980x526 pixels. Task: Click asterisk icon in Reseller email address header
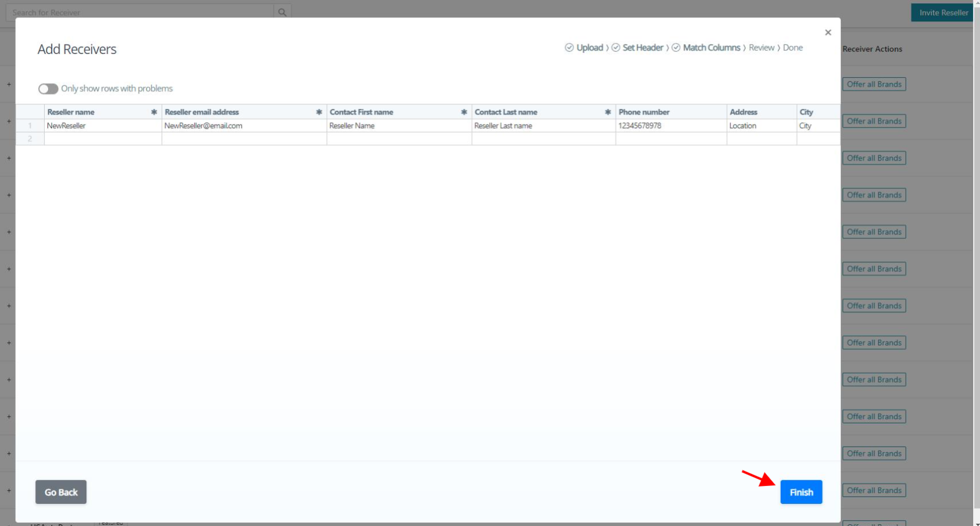point(319,112)
